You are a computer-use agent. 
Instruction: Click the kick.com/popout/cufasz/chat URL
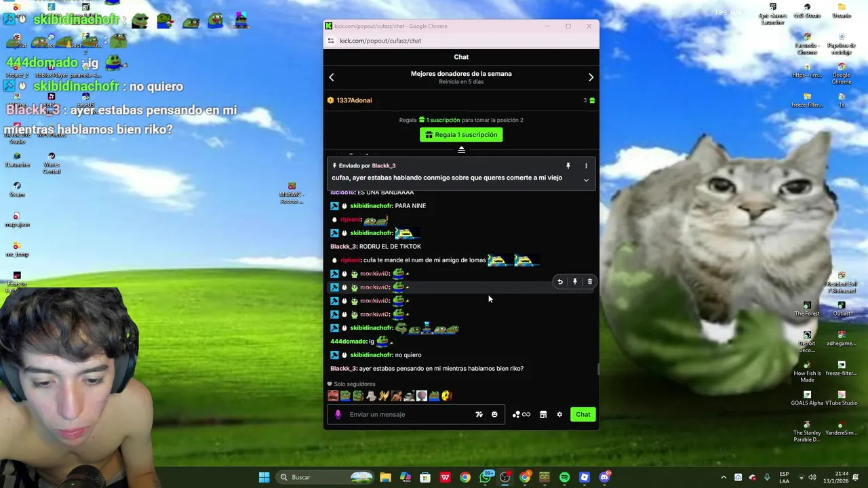(380, 41)
